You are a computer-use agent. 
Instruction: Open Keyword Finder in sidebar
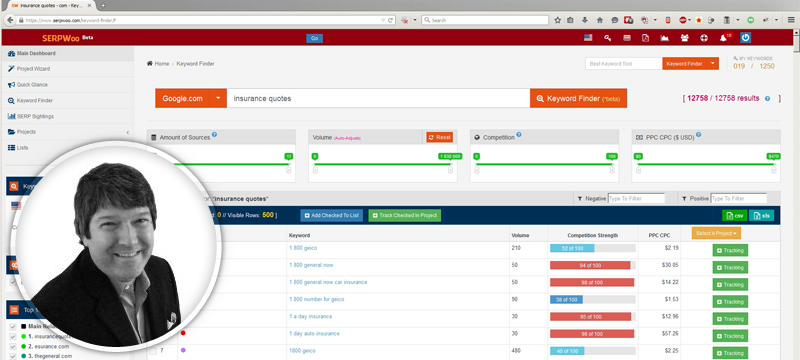pos(67,100)
